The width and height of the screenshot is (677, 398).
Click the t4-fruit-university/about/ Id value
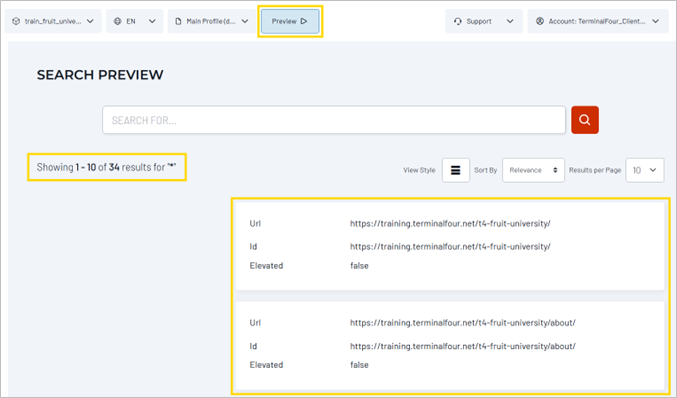coord(462,346)
